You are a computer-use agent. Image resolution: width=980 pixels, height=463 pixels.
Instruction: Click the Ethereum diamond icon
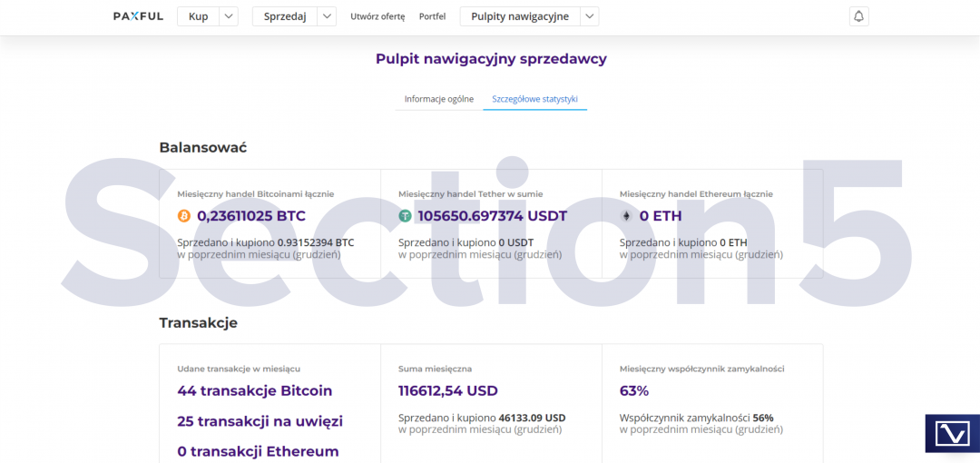(626, 216)
